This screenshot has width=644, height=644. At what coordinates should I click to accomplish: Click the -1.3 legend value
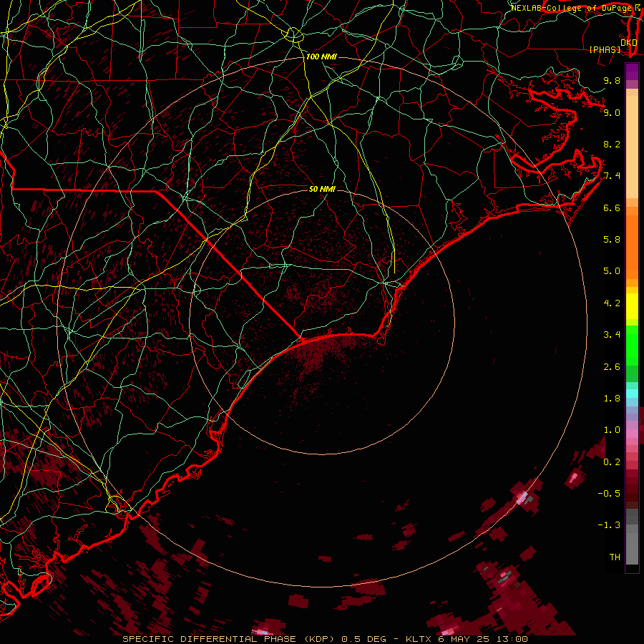pos(609,525)
